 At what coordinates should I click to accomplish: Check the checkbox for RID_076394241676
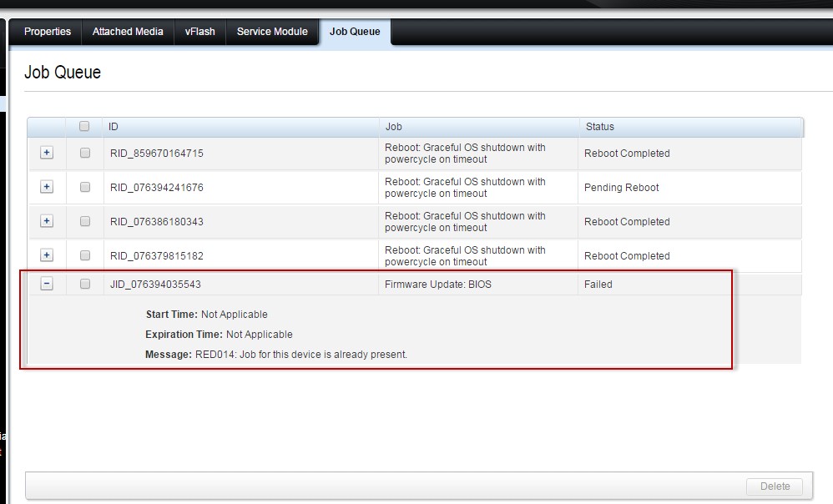pyautogui.click(x=84, y=187)
